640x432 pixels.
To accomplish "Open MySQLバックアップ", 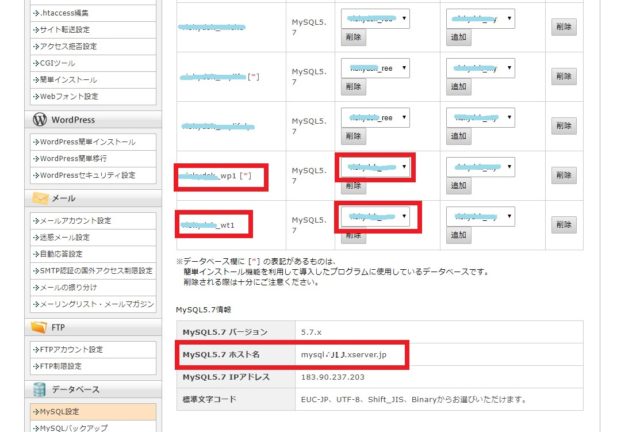I will pos(93,427).
